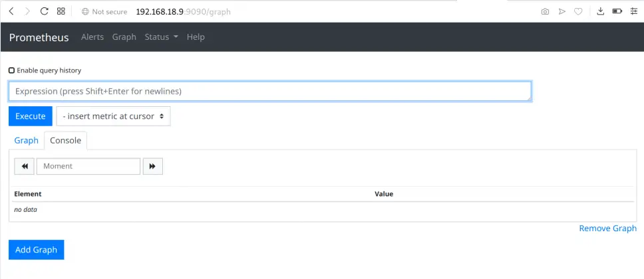The image size is (644, 279).
Task: Enable the query history checkbox
Action: tap(12, 70)
